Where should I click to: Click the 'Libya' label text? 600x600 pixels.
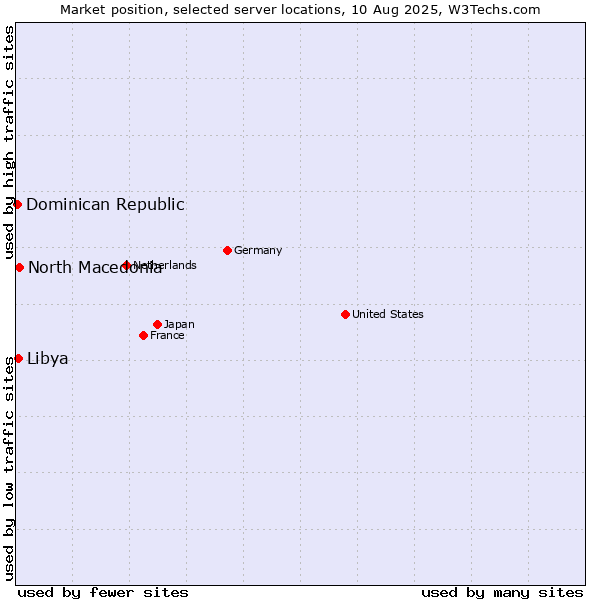[47, 359]
